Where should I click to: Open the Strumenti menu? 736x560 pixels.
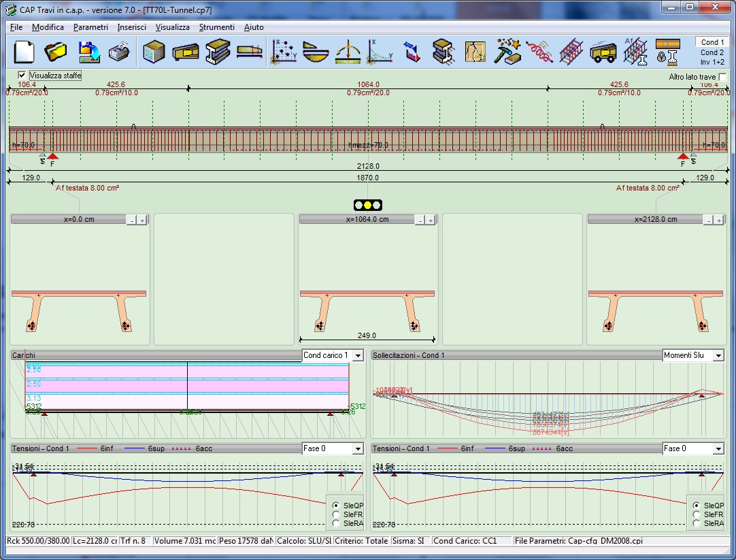click(217, 27)
